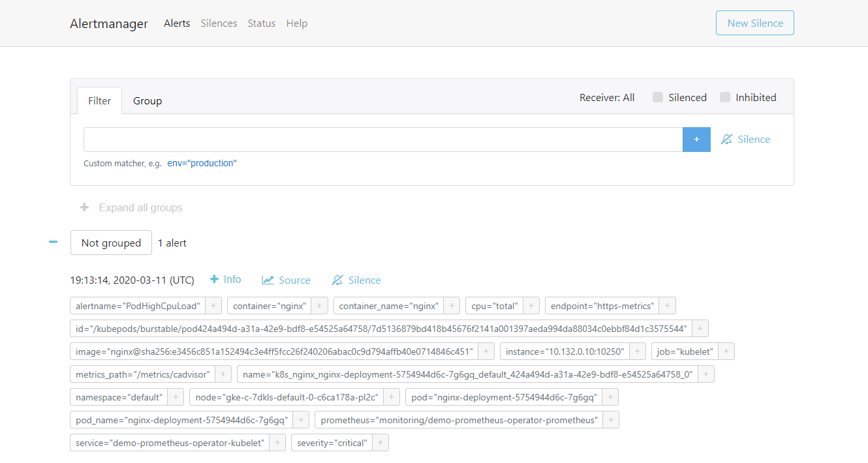The image size is (868, 463).
Task: Open the Receiver: All selector
Action: pos(606,98)
